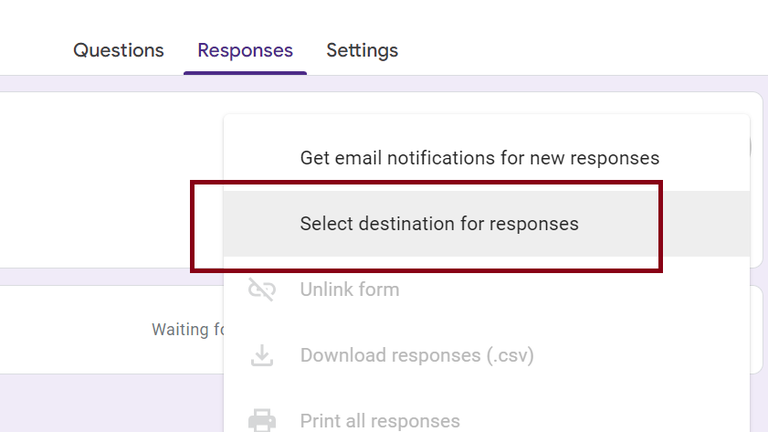Click the Unlink form broken-chain icon
This screenshot has height=432, width=768.
tap(262, 290)
